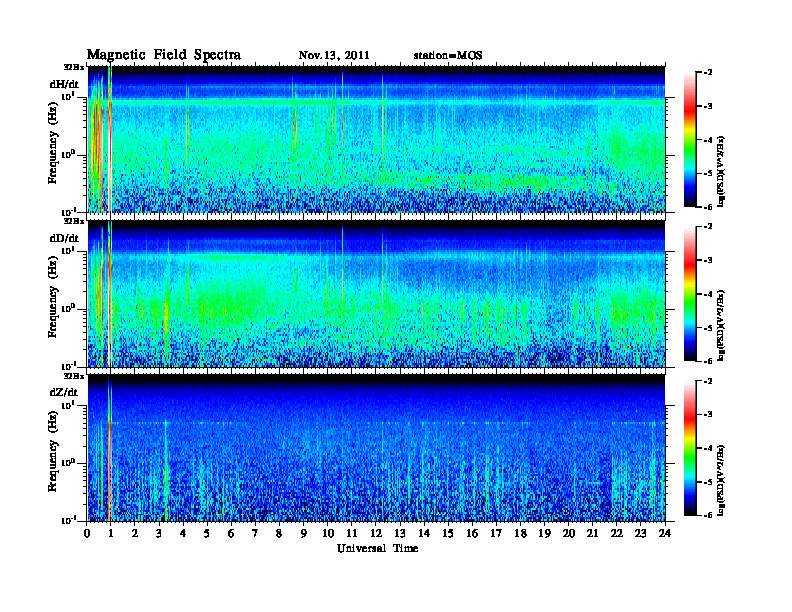
Task: Click the hour 22 tick label
Action: tap(617, 533)
